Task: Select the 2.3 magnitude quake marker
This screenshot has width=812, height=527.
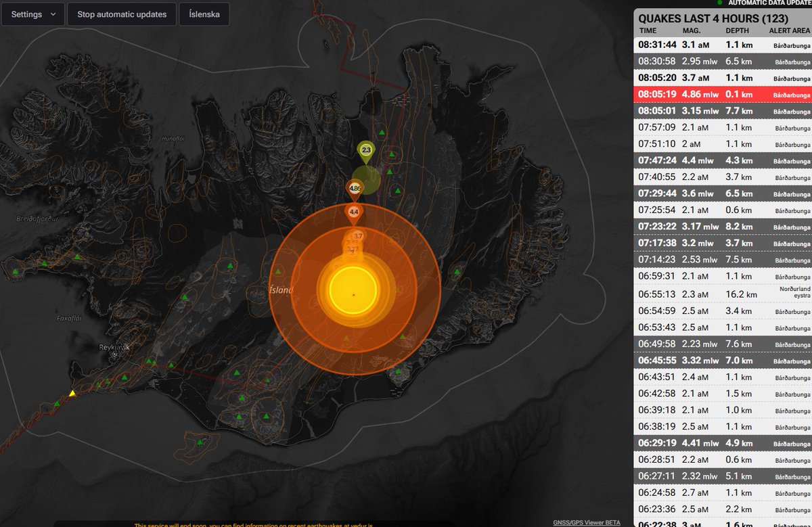Action: (365, 150)
